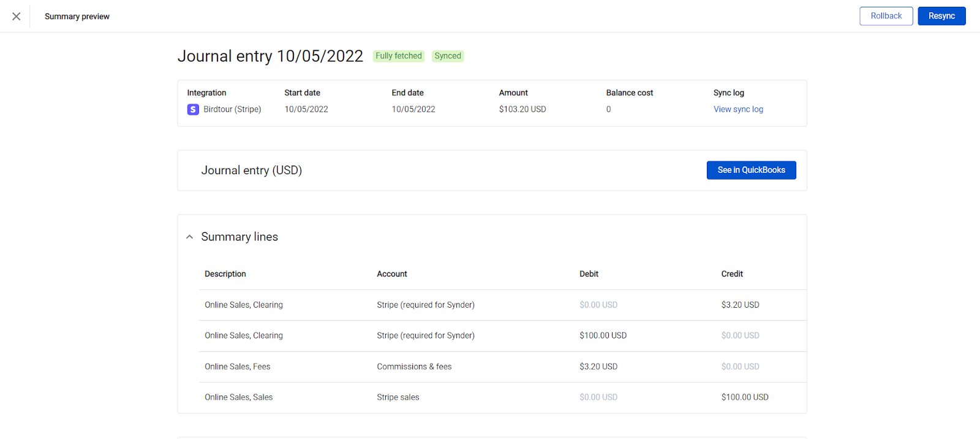This screenshot has width=980, height=439.
Task: Close the Summary preview panel
Action: (17, 17)
